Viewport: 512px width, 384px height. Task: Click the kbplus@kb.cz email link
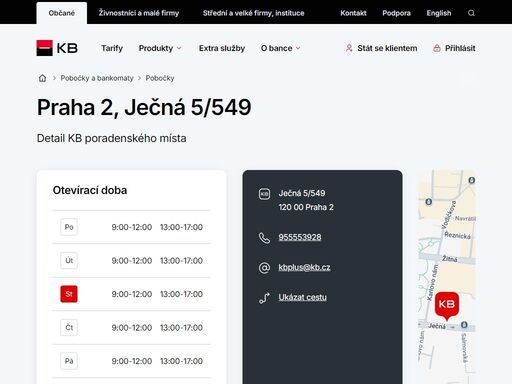coord(304,267)
